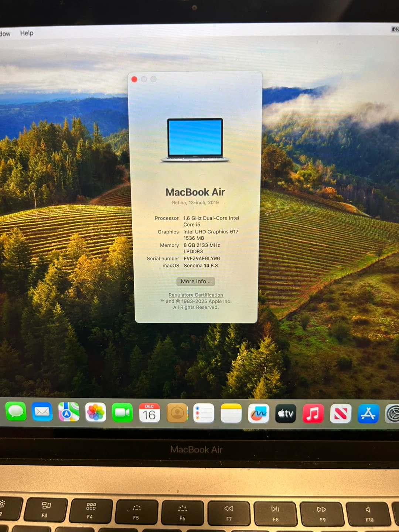Launch Maps from the Dock

coord(69,412)
